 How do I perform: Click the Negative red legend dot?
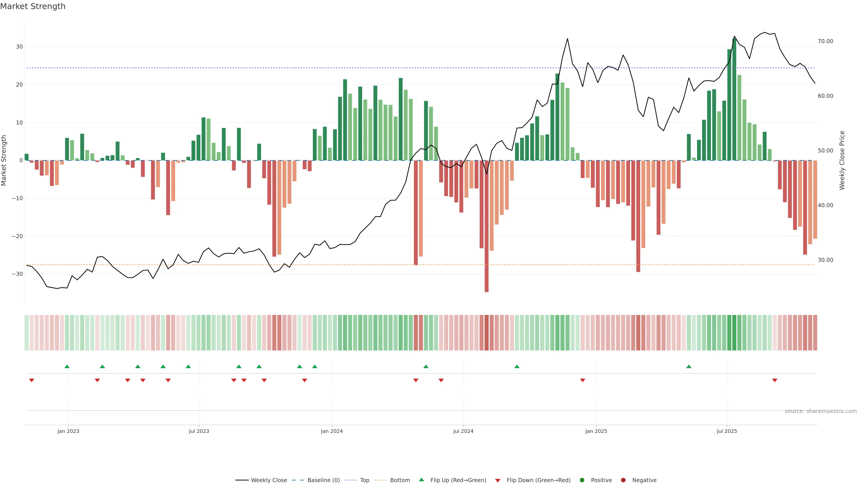(x=623, y=480)
